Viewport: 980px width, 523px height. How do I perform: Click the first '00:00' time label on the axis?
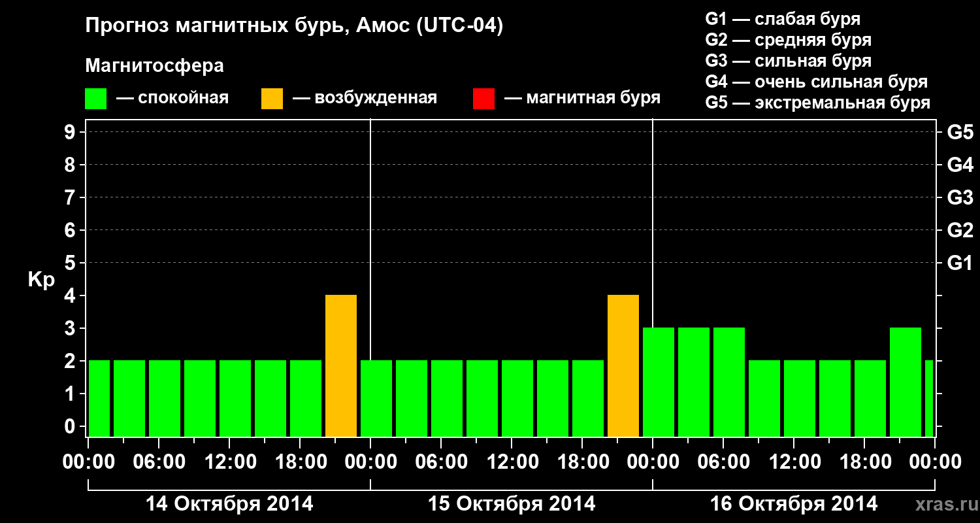pos(88,462)
